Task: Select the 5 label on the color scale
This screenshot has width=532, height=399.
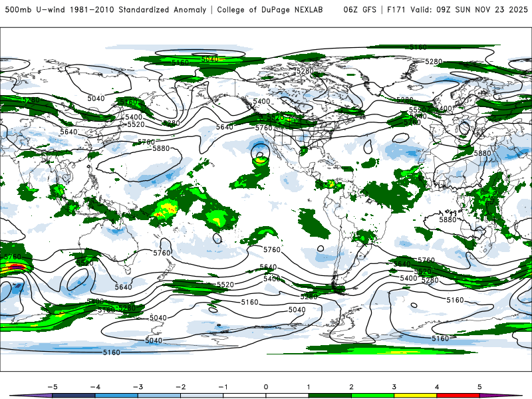Action: click(479, 387)
